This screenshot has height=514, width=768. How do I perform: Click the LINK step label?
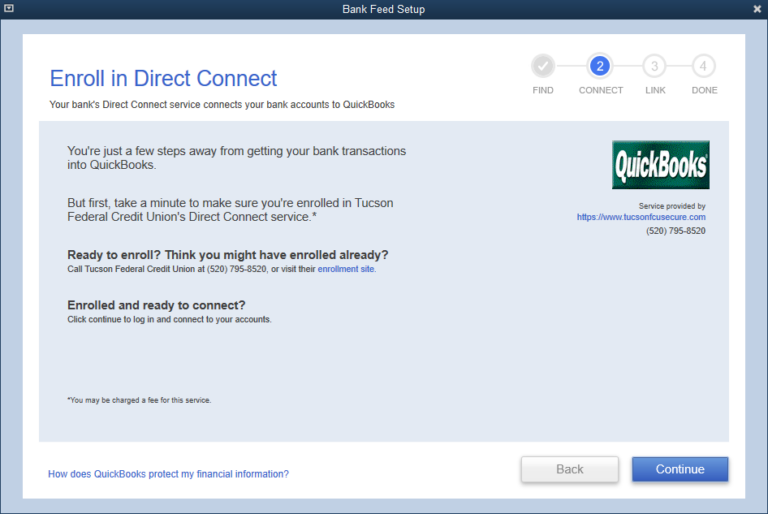click(x=655, y=90)
